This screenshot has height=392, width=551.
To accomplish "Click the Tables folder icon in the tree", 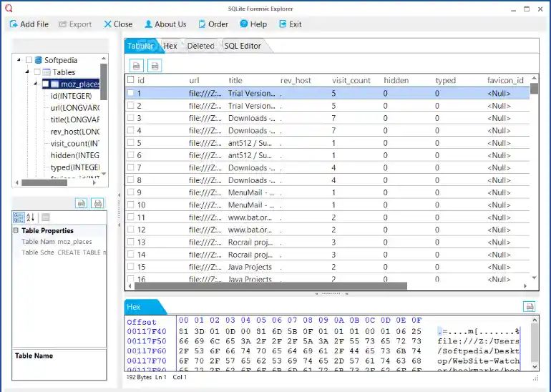I will click(x=47, y=72).
